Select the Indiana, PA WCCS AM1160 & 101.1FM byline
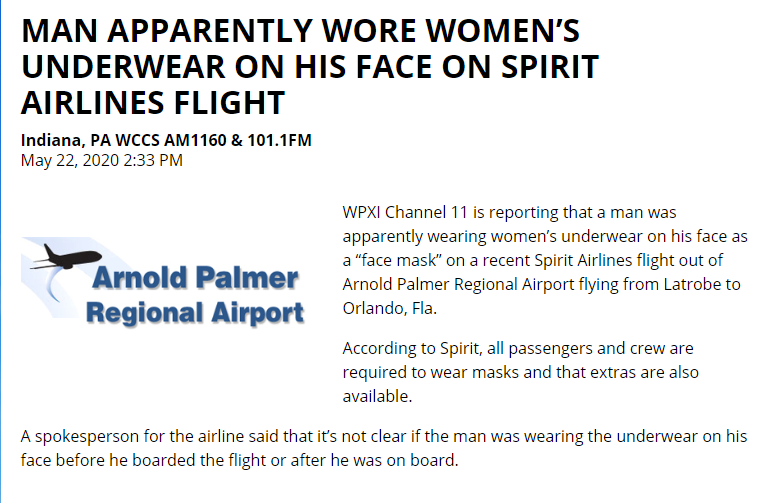Screen dimensions: 768x503 click(166, 140)
